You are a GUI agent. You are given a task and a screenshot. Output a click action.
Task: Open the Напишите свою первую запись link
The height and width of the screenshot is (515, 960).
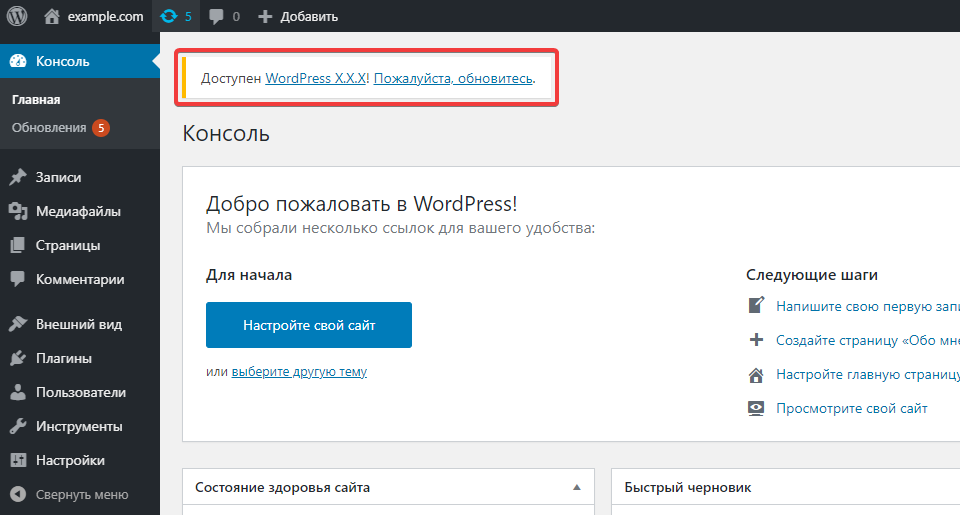click(868, 306)
